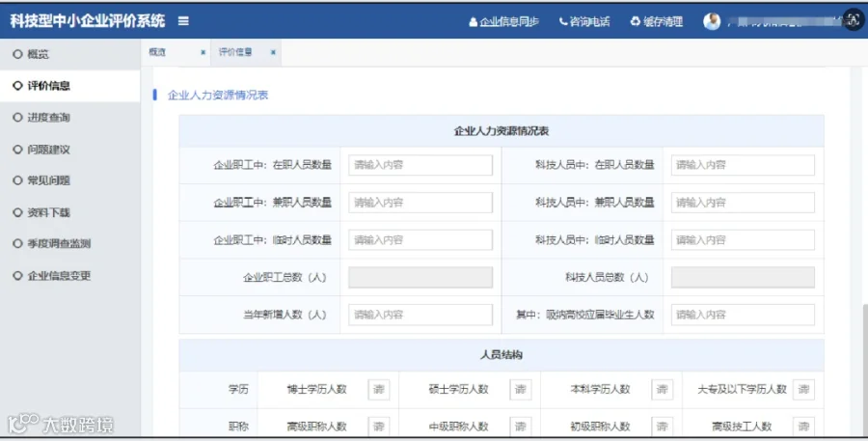868x441 pixels.
Task: Focus the 吸纳高校应届毕业生人数 input
Action: coord(743,315)
